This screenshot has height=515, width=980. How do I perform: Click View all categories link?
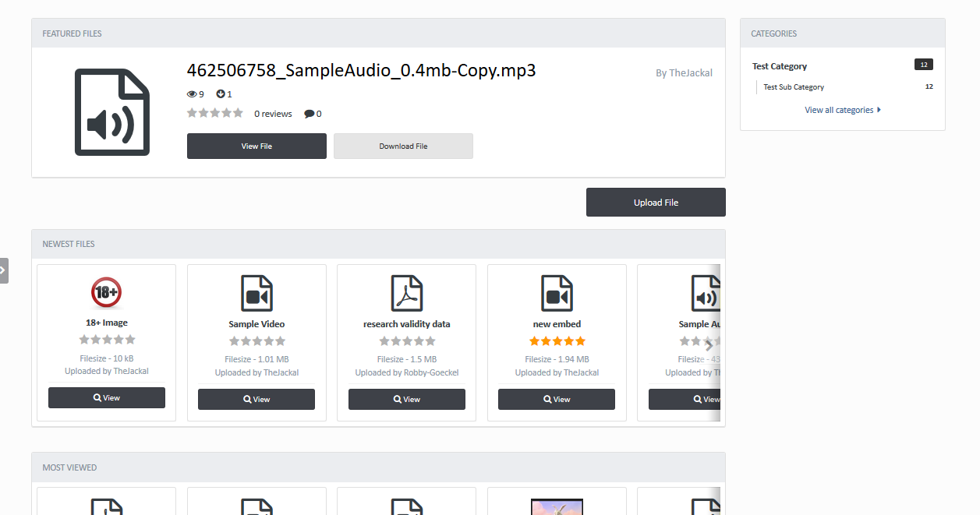pyautogui.click(x=843, y=110)
